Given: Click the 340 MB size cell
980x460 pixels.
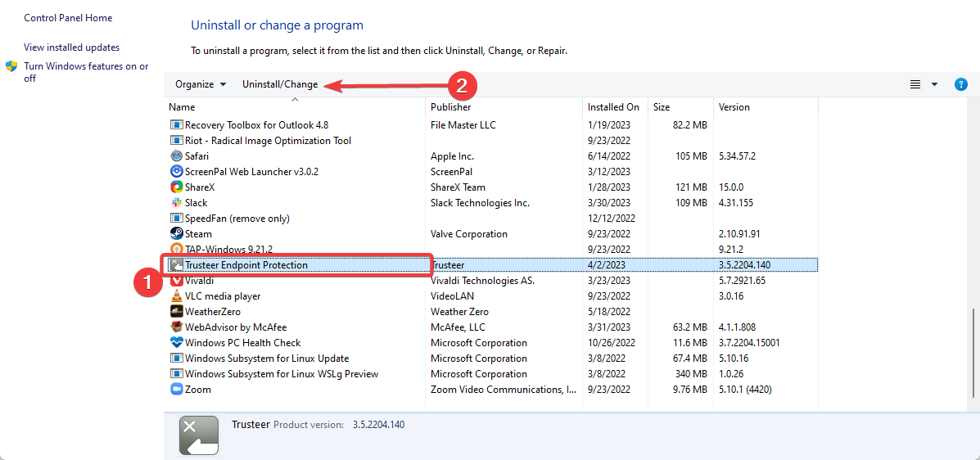Looking at the screenshot, I should click(691, 374).
